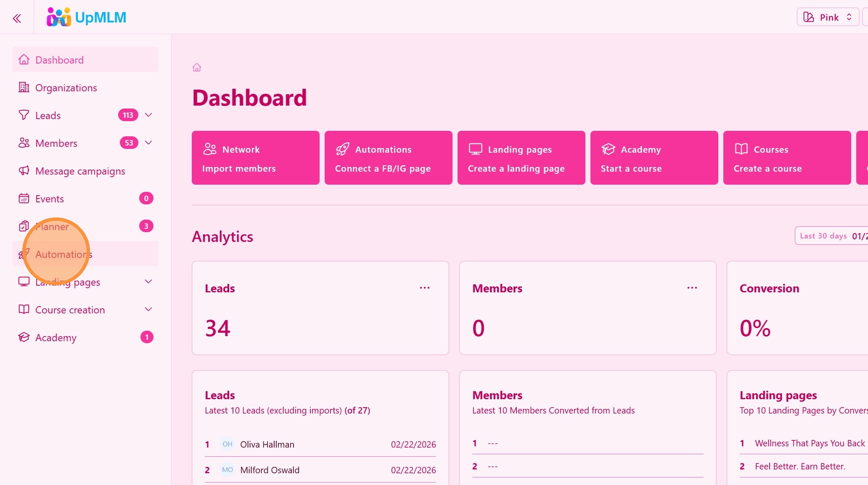The image size is (868, 485).
Task: Click the UpMLM logo
Action: pos(86,17)
